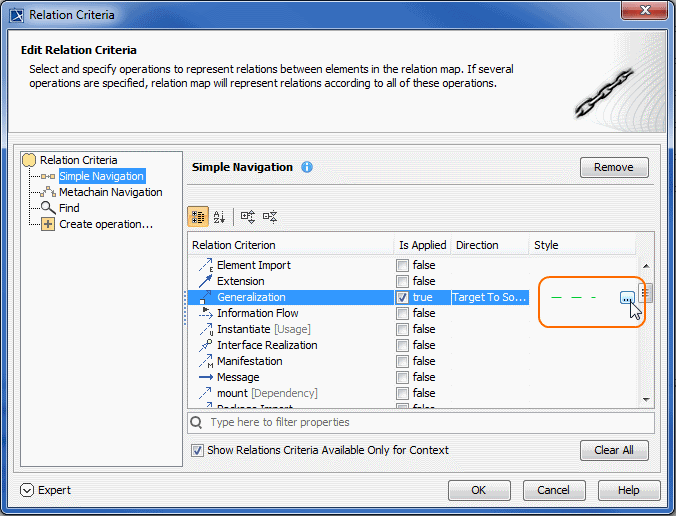Click the green dashed line style swatch
The width and height of the screenshot is (676, 516).
click(574, 297)
